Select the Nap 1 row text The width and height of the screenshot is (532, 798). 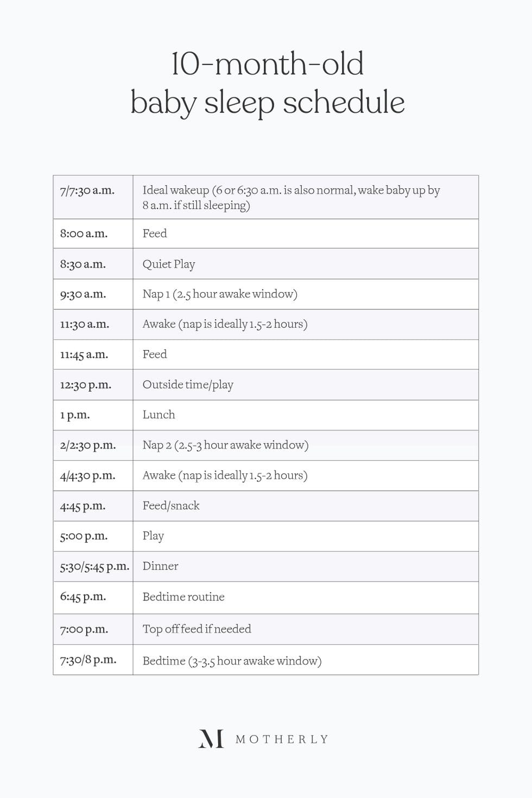pyautogui.click(x=220, y=294)
